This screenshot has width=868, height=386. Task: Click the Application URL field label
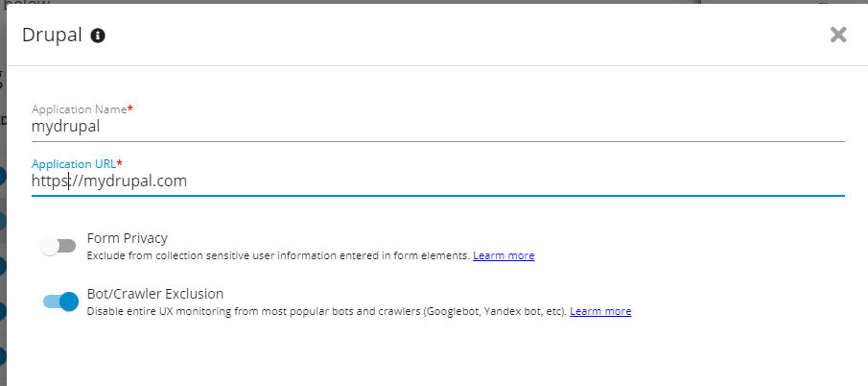point(73,164)
